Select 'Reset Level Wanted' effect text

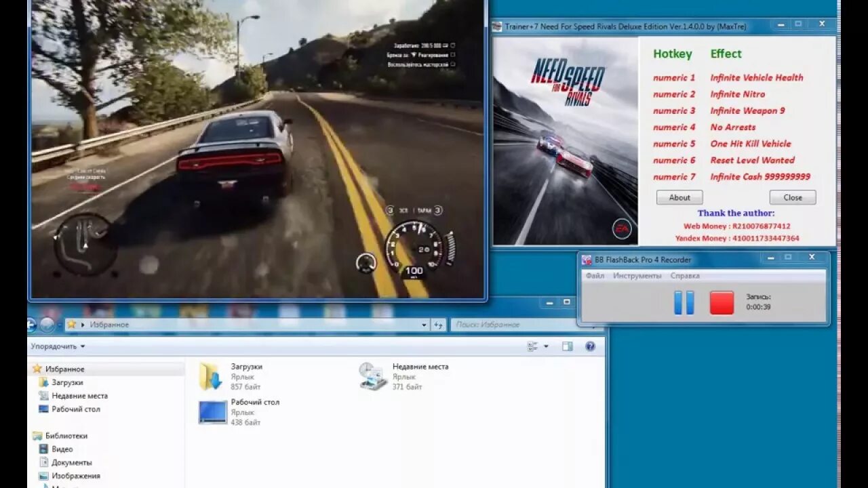click(752, 160)
